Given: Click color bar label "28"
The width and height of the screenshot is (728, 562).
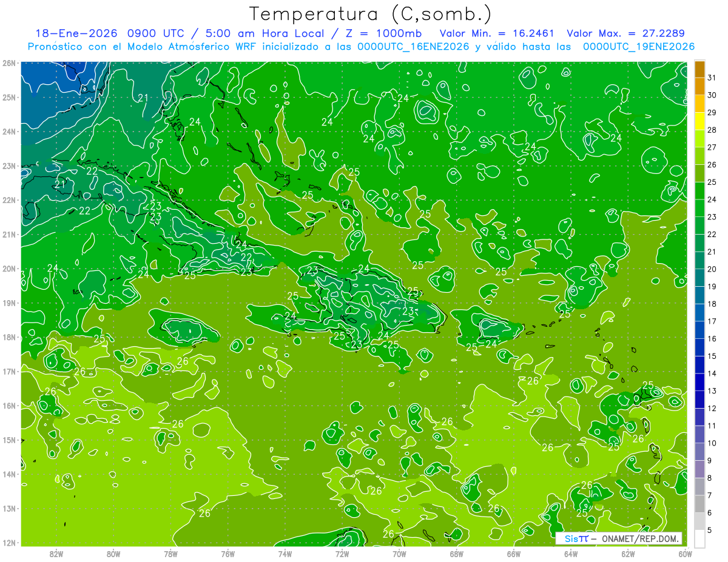Looking at the screenshot, I should pyautogui.click(x=712, y=130).
